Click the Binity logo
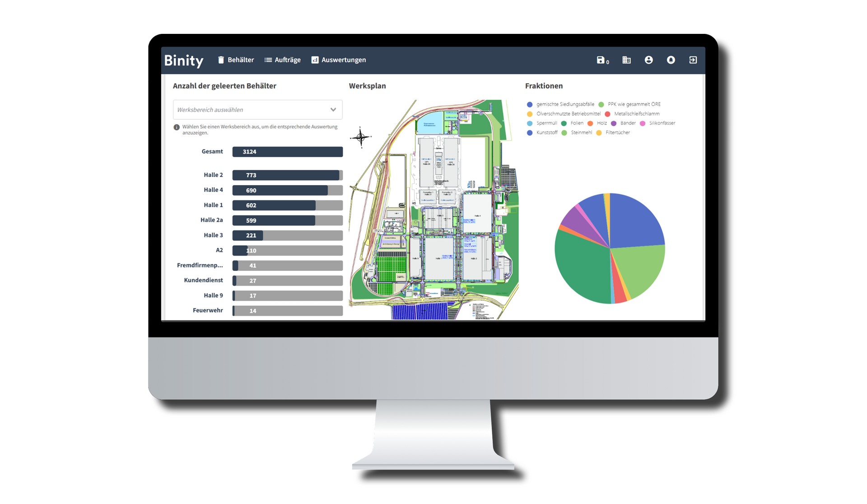This screenshot has width=867, height=504. (x=184, y=61)
